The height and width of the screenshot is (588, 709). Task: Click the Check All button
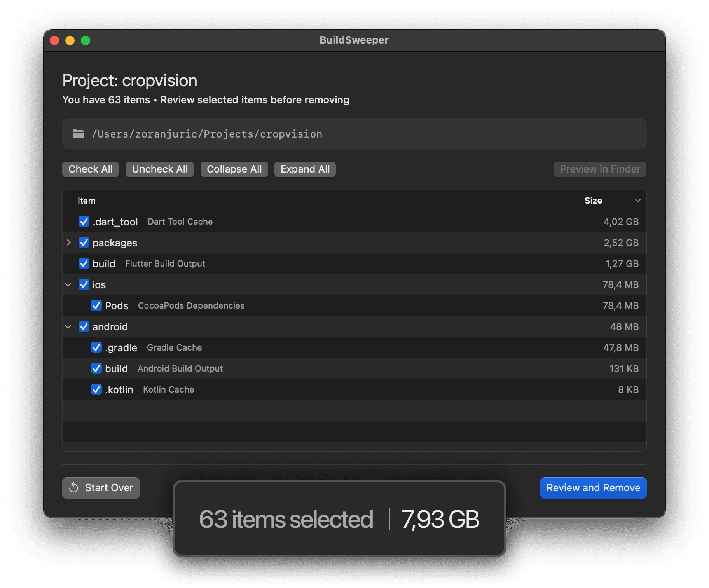(x=90, y=169)
